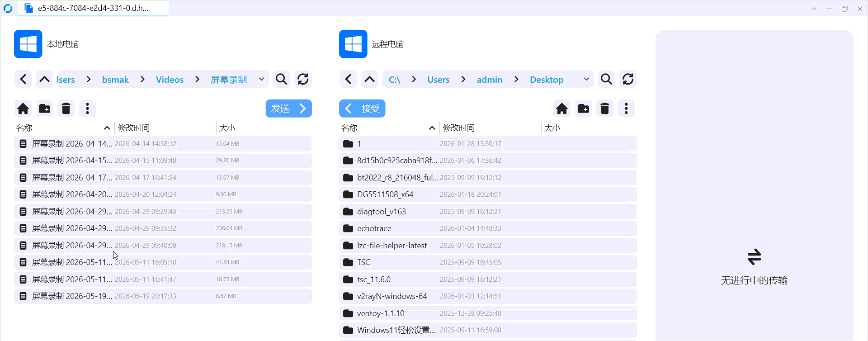Navigate to bsmak in local breadcrumb
This screenshot has width=868, height=341.
point(115,80)
